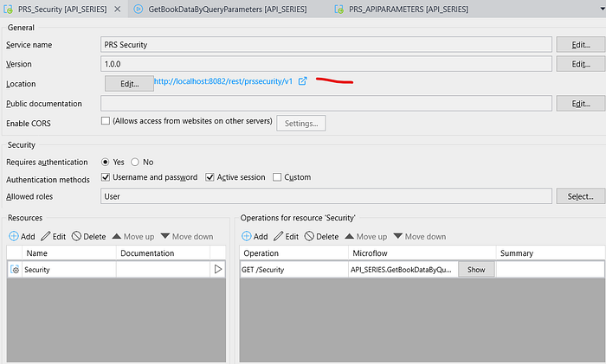Open Select button for Allowed roles
Image resolution: width=606 pixels, height=364 pixels.
point(579,196)
